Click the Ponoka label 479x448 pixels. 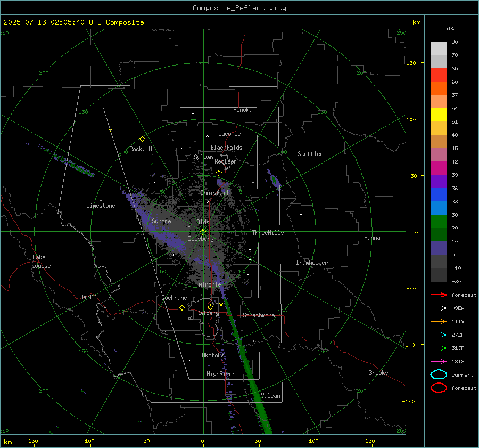(243, 110)
